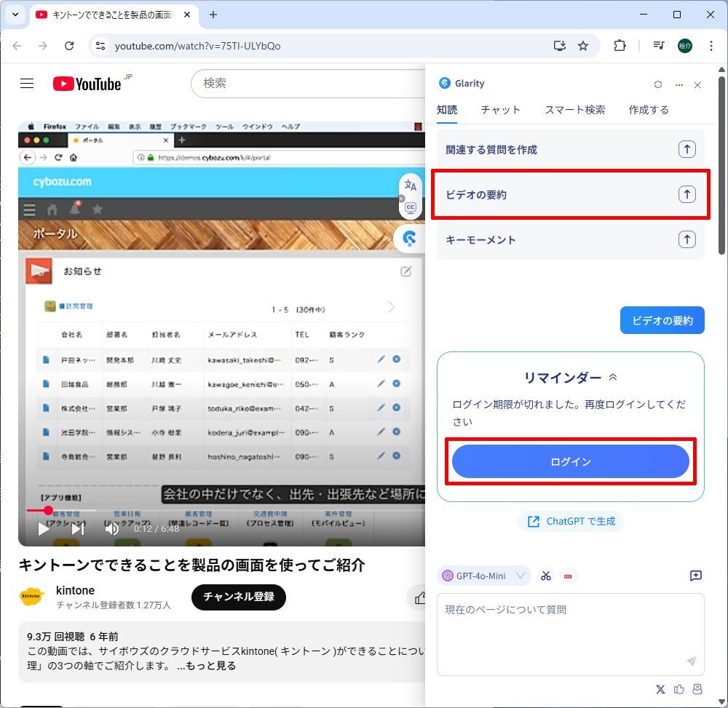Open the Glarity more options ellipsis
The image size is (728, 708).
click(x=678, y=85)
